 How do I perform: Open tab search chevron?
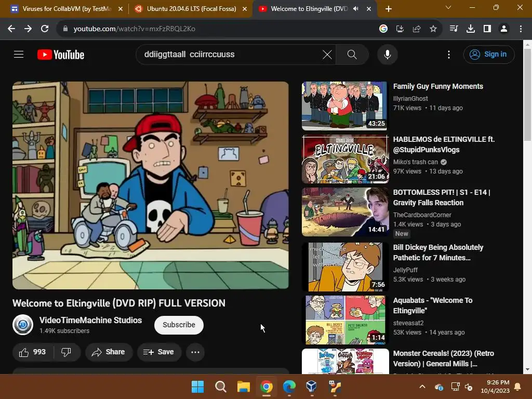pos(448,7)
